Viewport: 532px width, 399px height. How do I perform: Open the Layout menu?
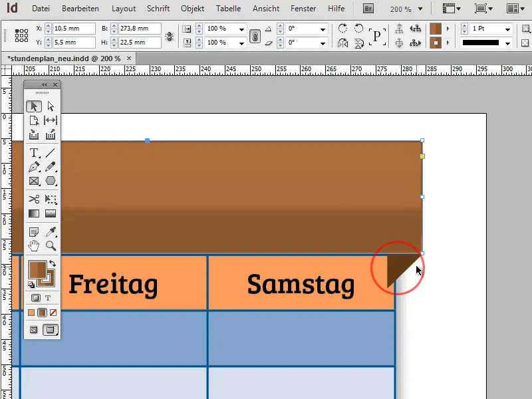point(124,9)
